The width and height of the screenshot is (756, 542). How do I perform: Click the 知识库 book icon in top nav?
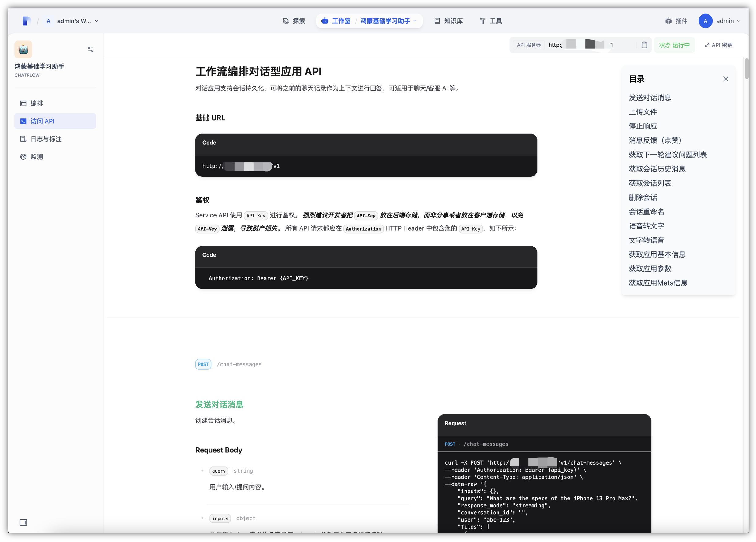click(x=437, y=21)
